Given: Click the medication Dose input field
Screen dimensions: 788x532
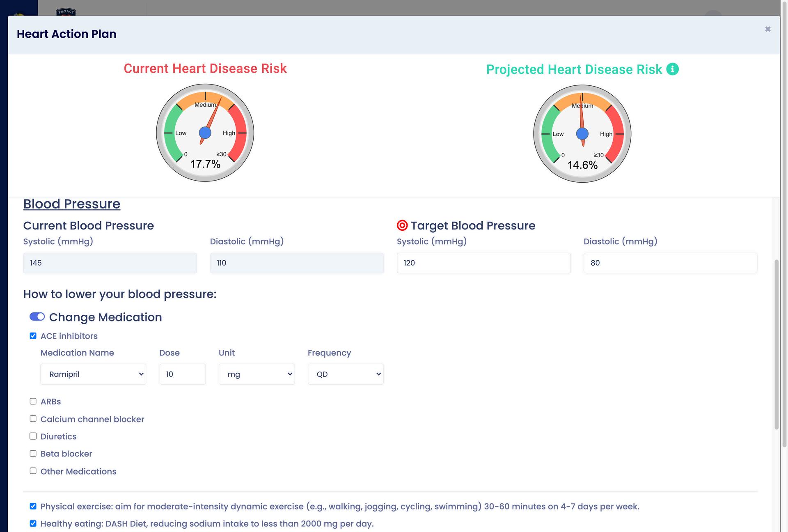Looking at the screenshot, I should click(x=182, y=374).
